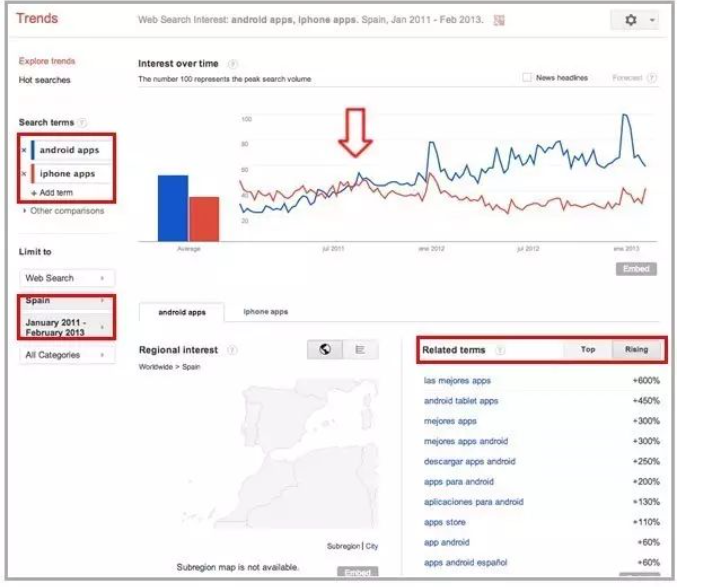This screenshot has width=710, height=587.
Task: Switch map to Subregion view
Action: 343,546
